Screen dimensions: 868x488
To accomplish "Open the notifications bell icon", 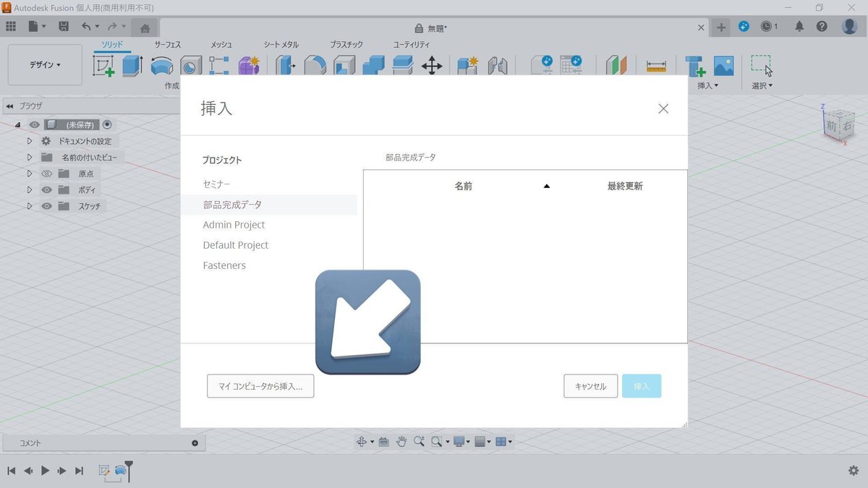I will [799, 27].
